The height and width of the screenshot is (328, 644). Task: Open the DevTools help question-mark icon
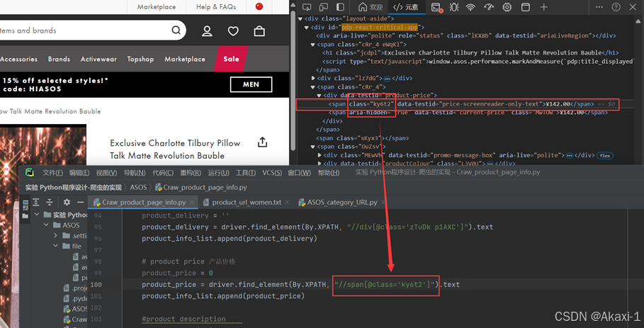click(x=616, y=7)
